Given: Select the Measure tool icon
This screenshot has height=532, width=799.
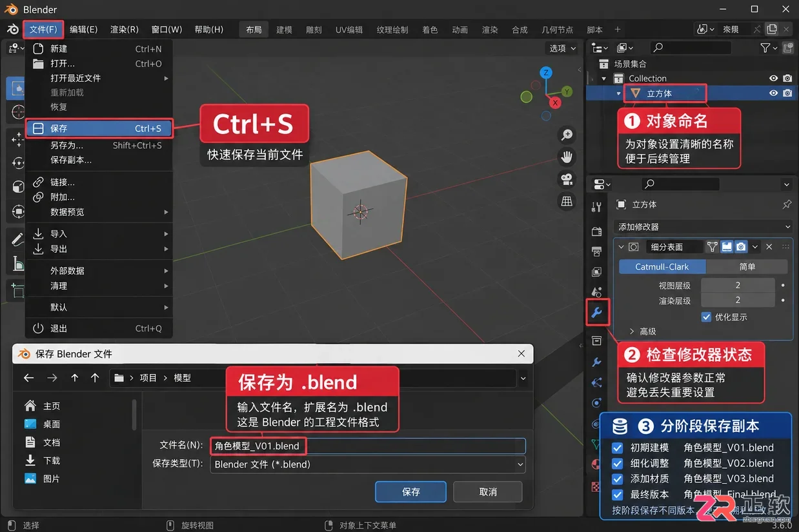Looking at the screenshot, I should pyautogui.click(x=17, y=263).
